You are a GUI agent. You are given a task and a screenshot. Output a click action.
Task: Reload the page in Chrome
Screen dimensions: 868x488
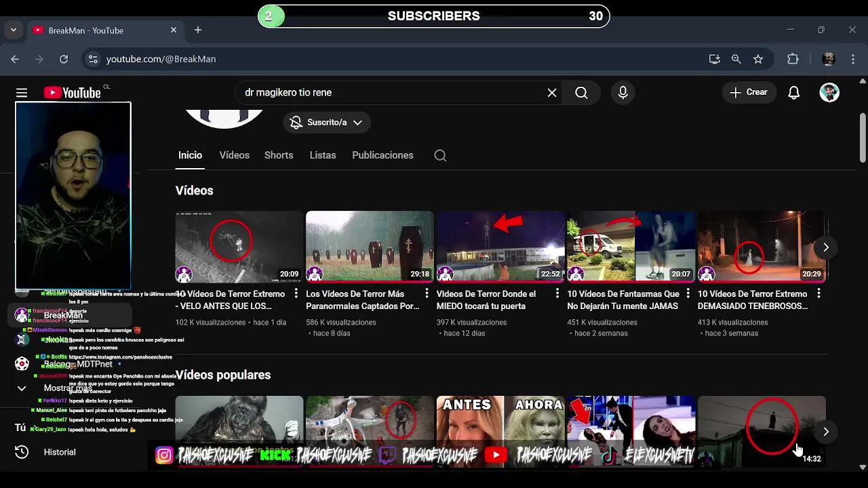pyautogui.click(x=64, y=59)
